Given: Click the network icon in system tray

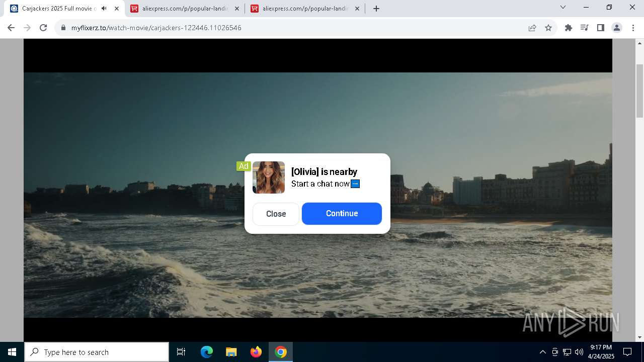Looking at the screenshot, I should tap(567, 352).
